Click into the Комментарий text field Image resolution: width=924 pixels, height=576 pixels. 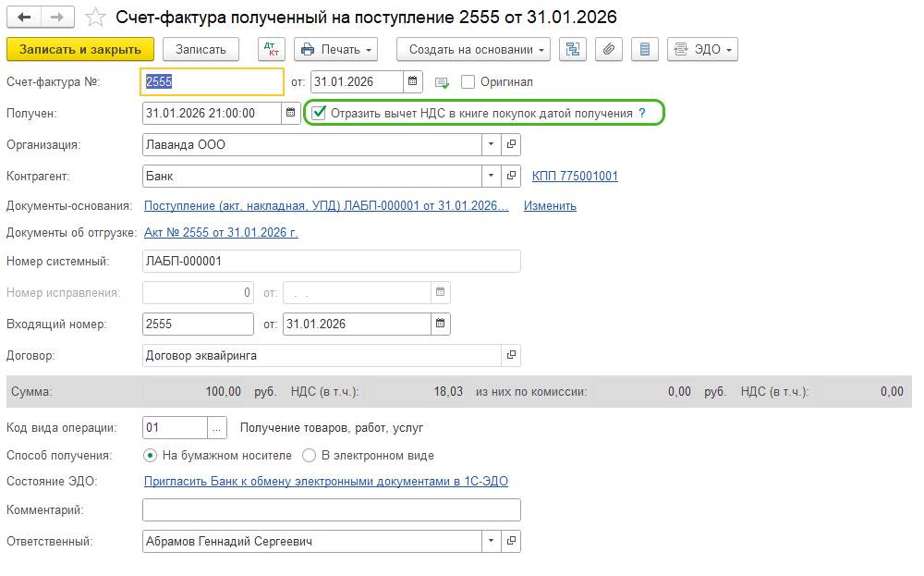click(x=331, y=510)
